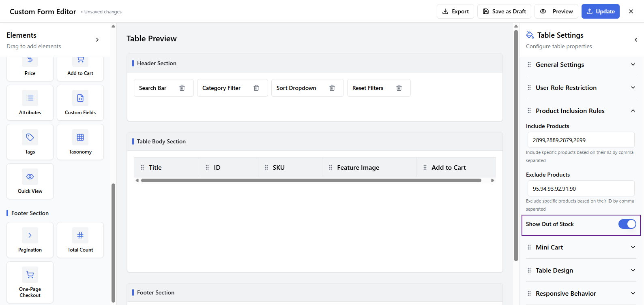The width and height of the screenshot is (644, 305).
Task: Delete the Search Bar element
Action: point(182,88)
